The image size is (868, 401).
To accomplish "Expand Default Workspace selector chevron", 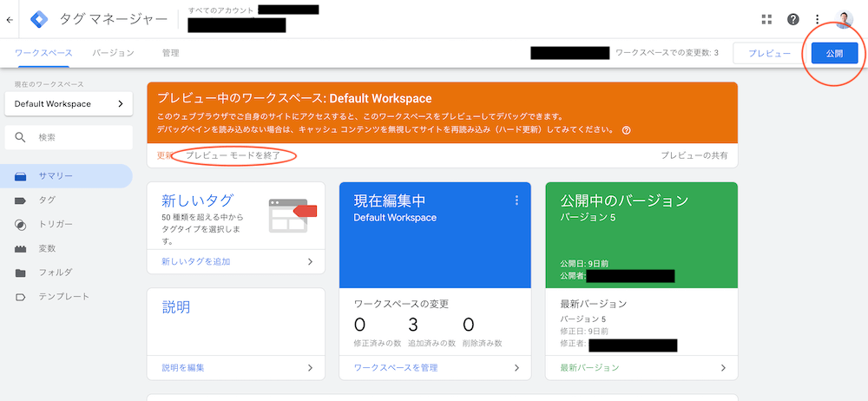I will (121, 104).
